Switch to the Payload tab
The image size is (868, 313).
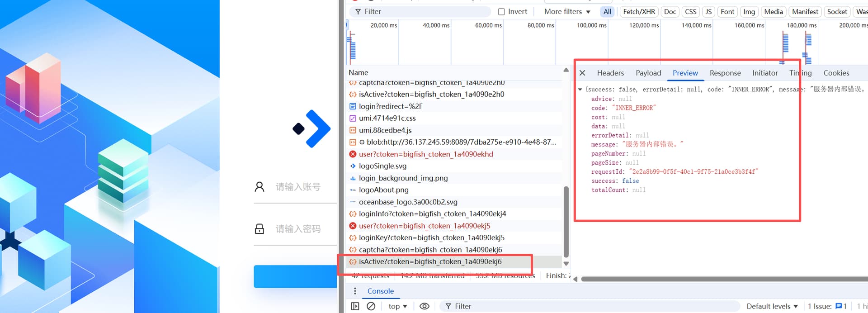(x=648, y=73)
